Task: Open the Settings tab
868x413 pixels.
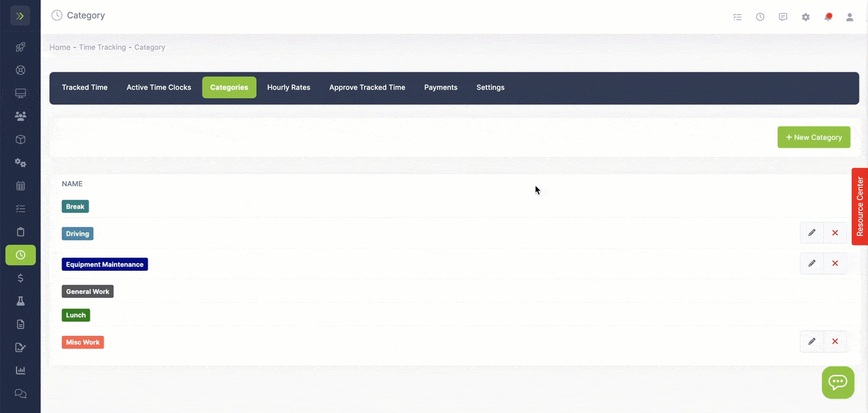Action: click(x=490, y=87)
